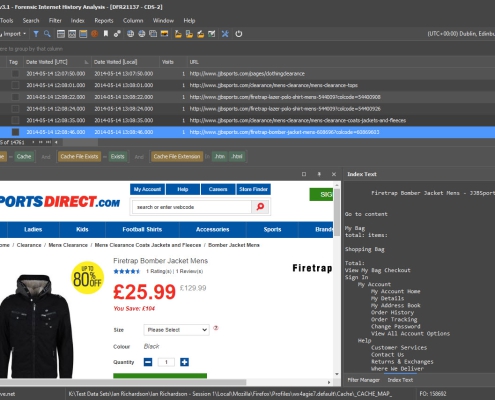Click the table view icon after search
Screen dimensions: 495x400
point(61,34)
